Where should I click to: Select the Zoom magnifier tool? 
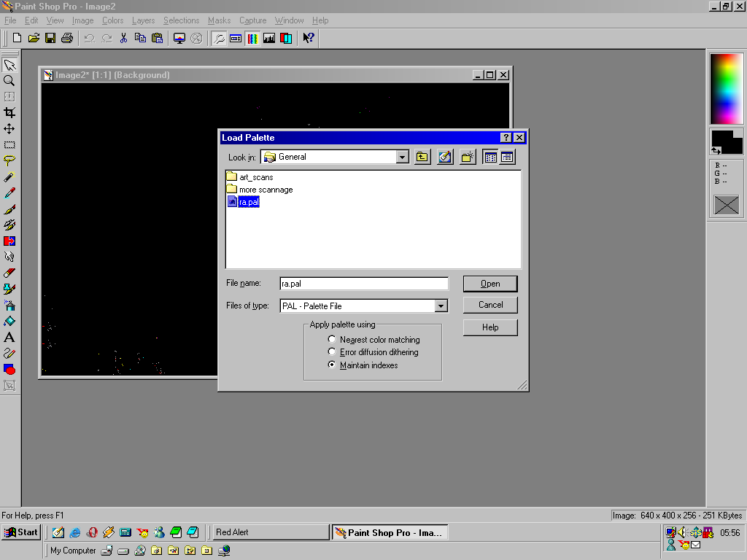point(9,81)
